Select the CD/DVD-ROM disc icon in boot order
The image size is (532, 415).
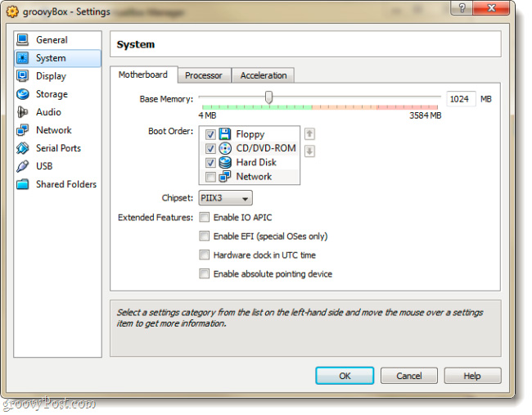point(225,148)
